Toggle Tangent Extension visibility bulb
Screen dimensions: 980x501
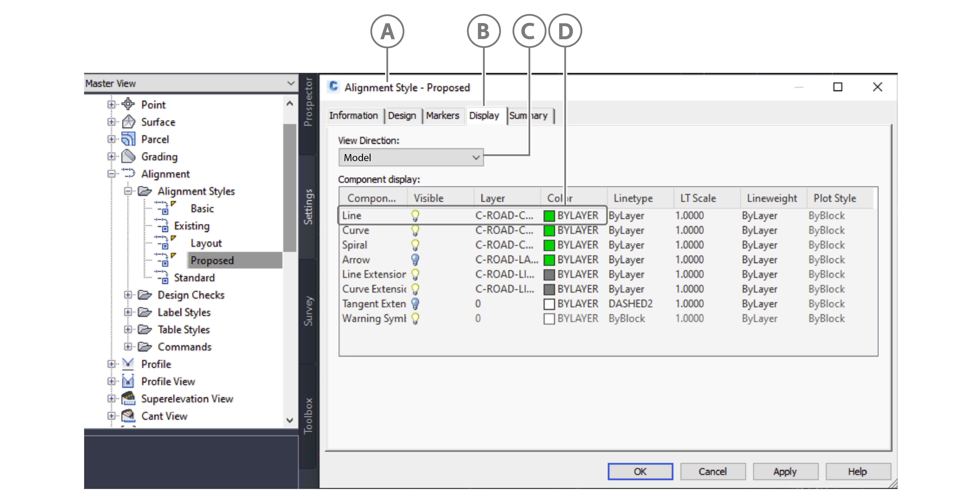(x=415, y=304)
